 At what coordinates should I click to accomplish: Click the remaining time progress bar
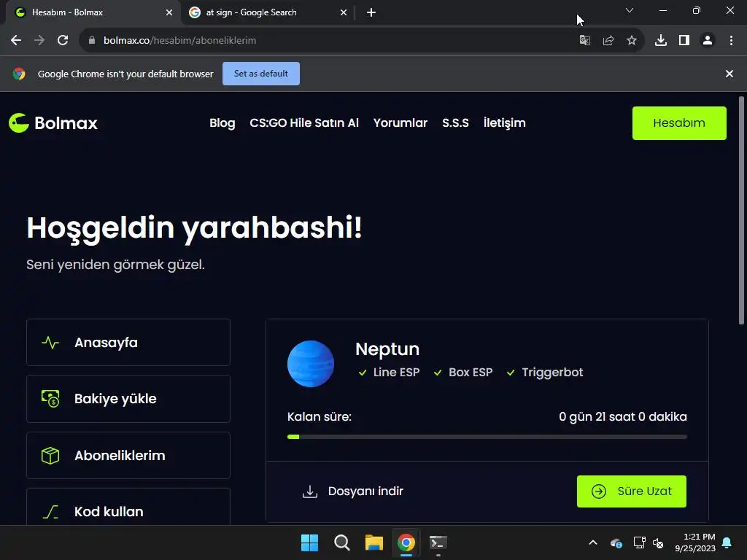coord(487,437)
